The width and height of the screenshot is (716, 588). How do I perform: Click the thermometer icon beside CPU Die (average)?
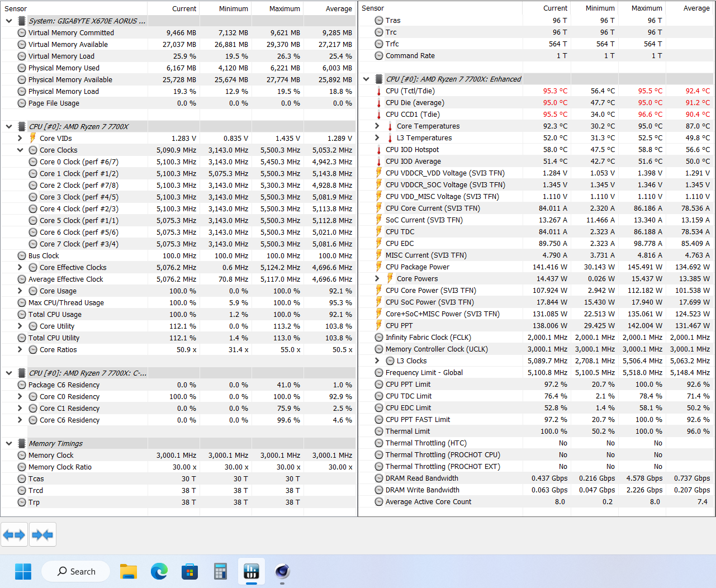(x=379, y=103)
